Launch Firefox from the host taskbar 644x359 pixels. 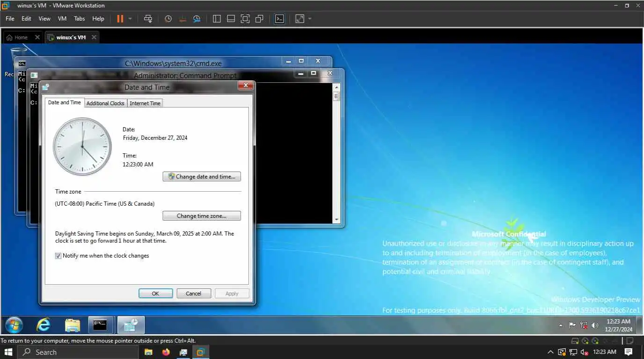click(166, 352)
